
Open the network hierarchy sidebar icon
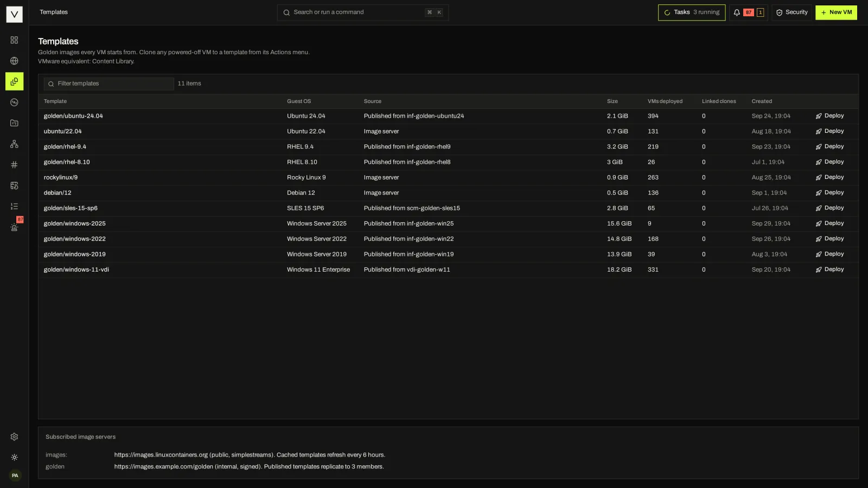click(14, 144)
